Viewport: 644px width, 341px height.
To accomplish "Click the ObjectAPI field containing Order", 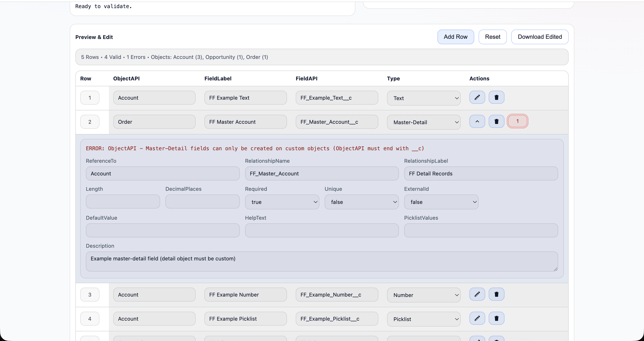I will [154, 122].
